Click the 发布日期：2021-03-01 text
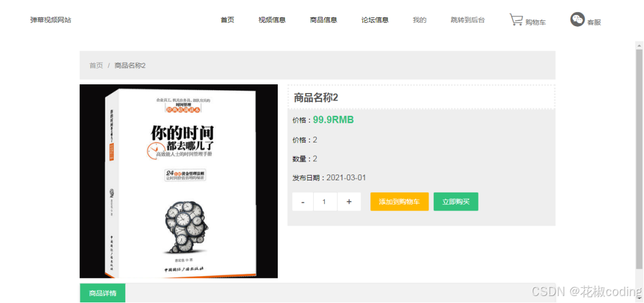 tap(329, 178)
